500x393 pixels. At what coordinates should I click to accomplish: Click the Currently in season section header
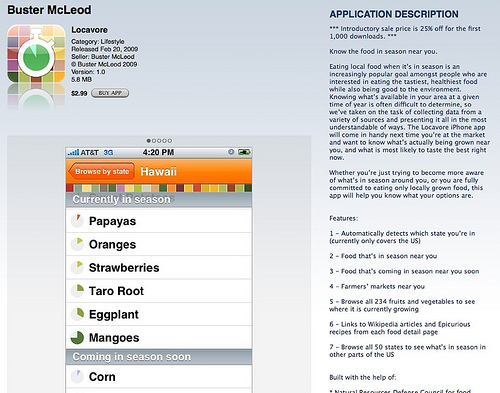(159, 200)
